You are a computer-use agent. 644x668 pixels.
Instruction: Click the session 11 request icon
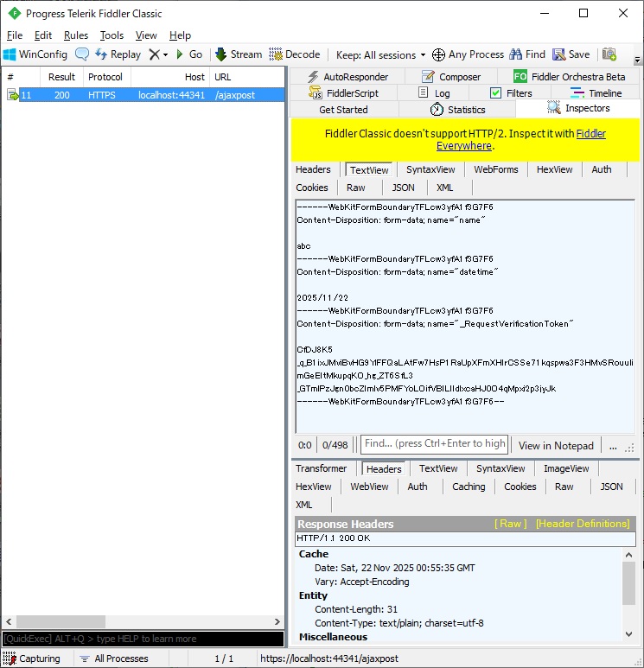[x=13, y=95]
